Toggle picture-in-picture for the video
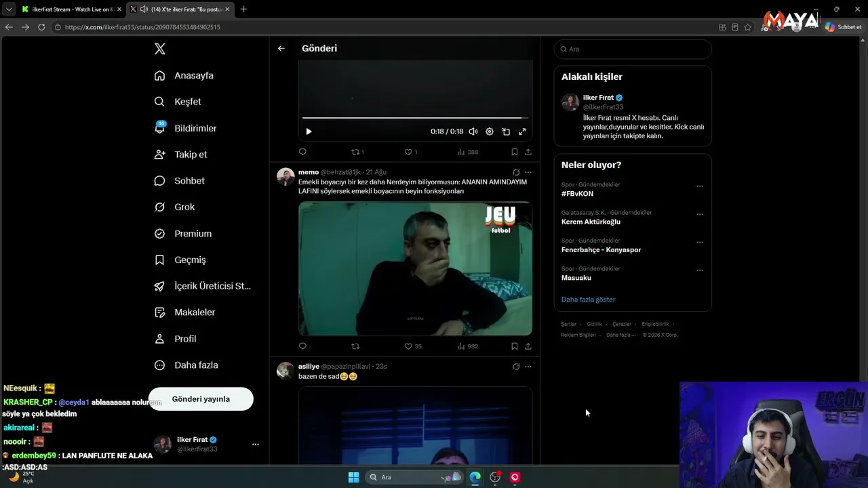868x488 pixels. [506, 131]
